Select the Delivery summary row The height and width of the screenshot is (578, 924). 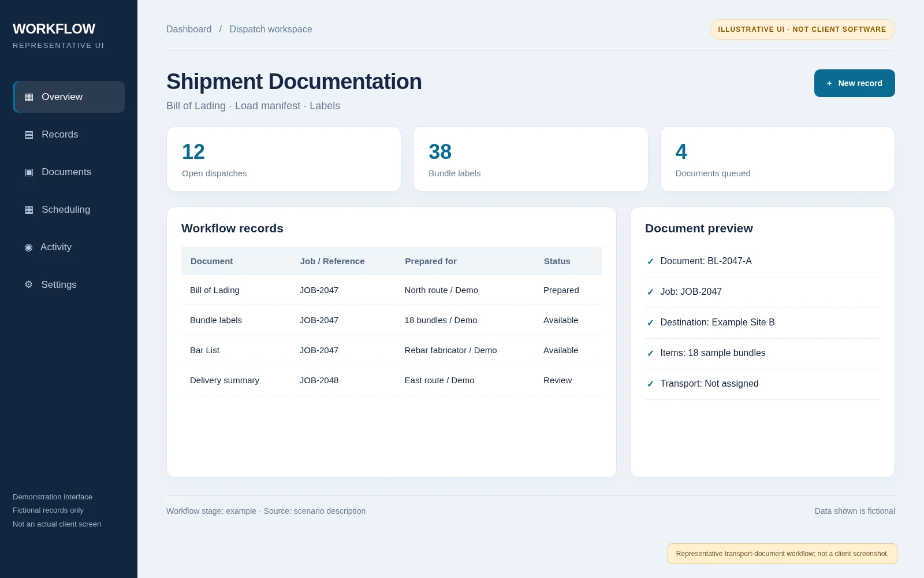click(392, 380)
